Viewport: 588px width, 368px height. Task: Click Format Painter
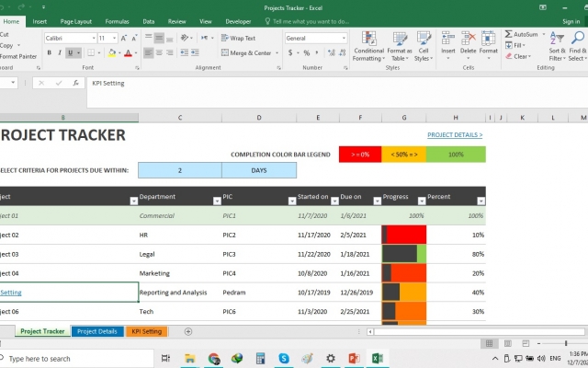point(18,56)
